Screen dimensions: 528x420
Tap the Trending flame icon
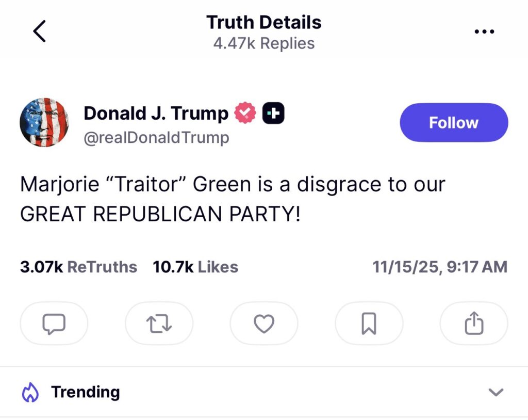tap(30, 393)
